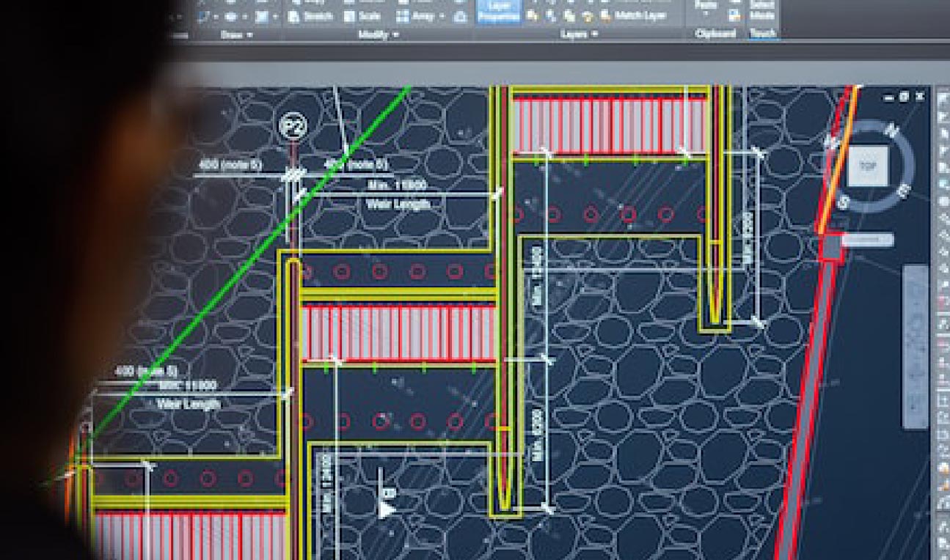Click the S compass point on ViewCube
This screenshot has height=560, width=950.
pyautogui.click(x=842, y=202)
